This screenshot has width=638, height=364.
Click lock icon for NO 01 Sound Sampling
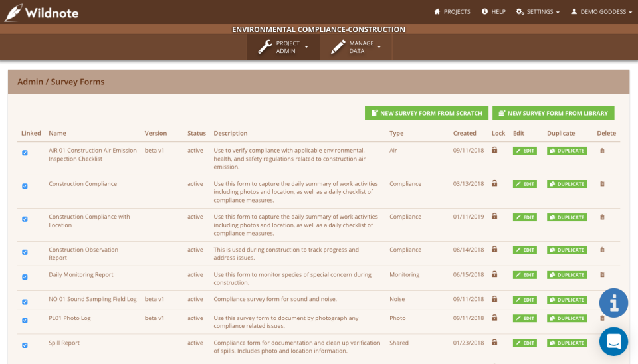tap(494, 299)
